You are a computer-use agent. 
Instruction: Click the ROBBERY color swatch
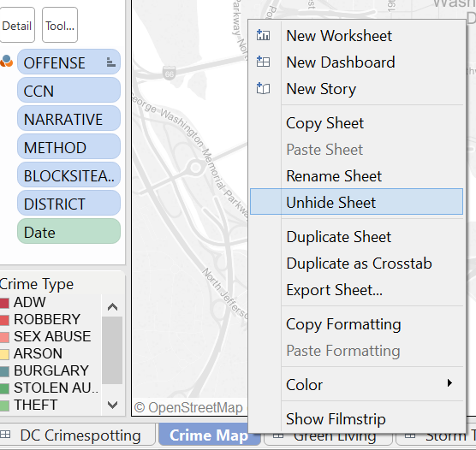pyautogui.click(x=4, y=320)
